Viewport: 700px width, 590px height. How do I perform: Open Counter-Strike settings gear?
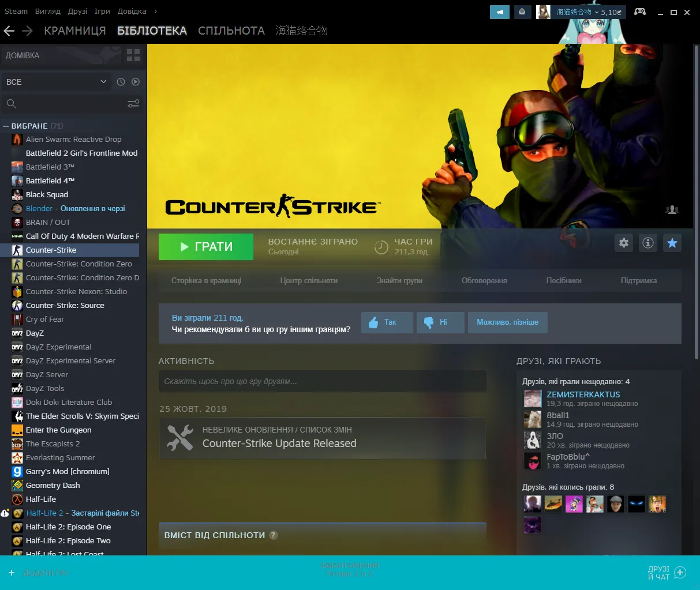(x=624, y=243)
